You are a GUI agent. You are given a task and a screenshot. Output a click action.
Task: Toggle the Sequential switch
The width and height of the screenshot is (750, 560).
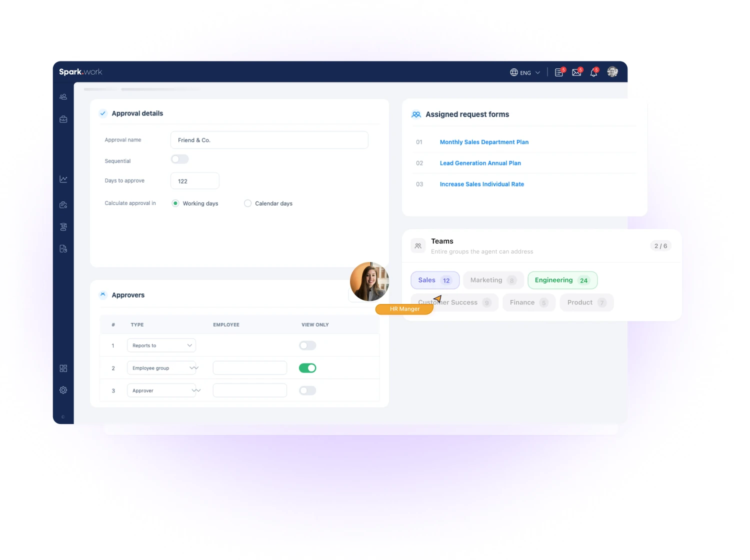[180, 159]
